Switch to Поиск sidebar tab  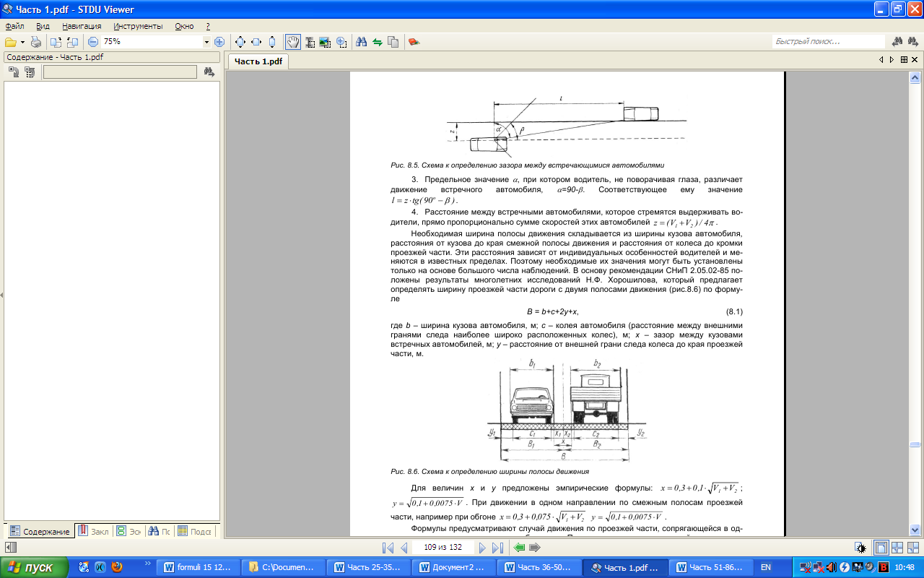coord(159,531)
